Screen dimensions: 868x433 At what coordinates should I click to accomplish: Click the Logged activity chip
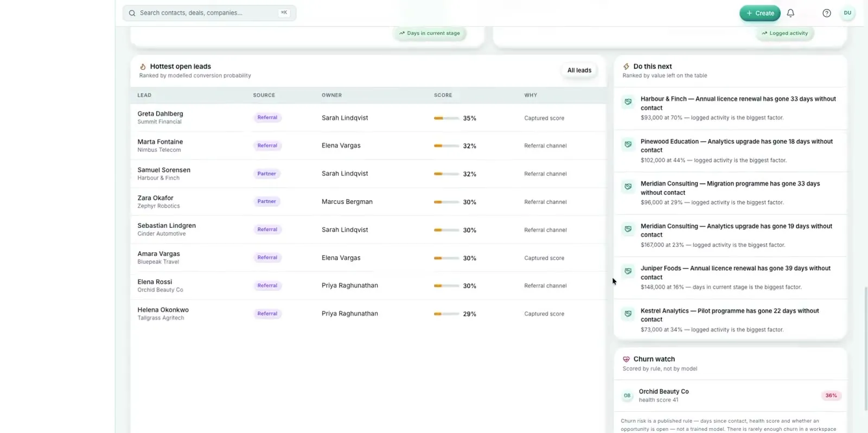coord(784,33)
